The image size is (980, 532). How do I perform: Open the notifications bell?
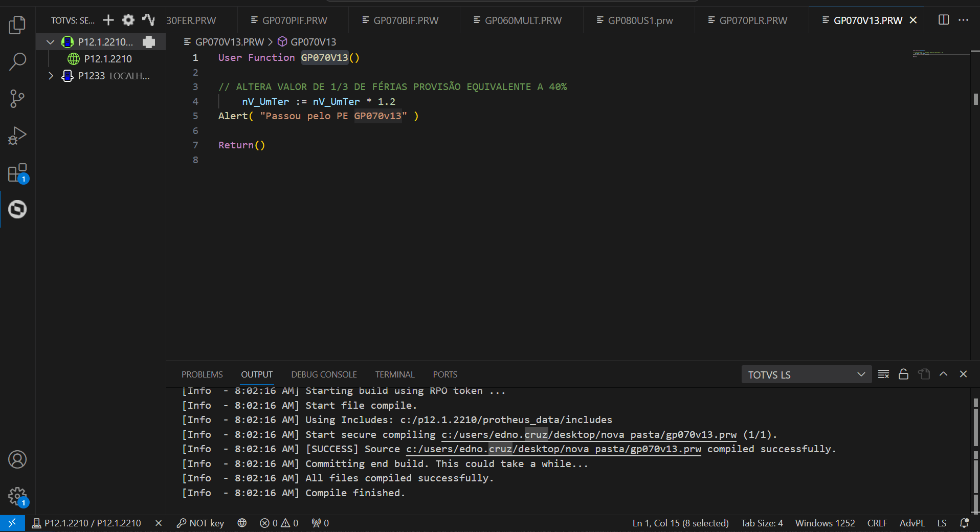965,523
